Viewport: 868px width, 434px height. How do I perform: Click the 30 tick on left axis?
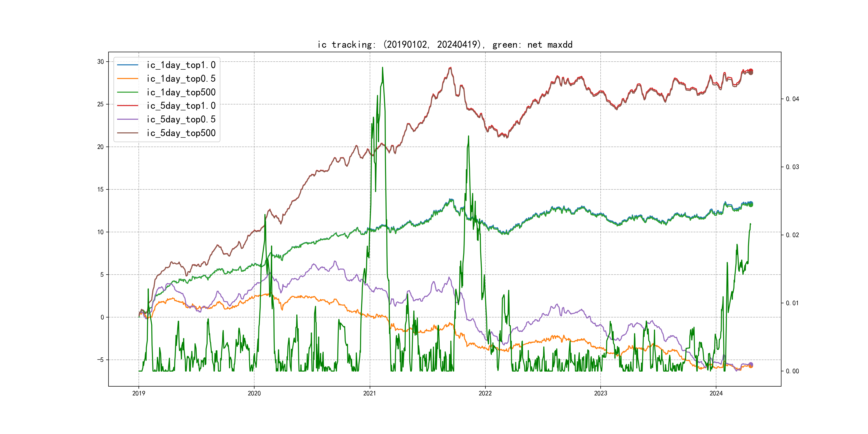click(x=100, y=62)
